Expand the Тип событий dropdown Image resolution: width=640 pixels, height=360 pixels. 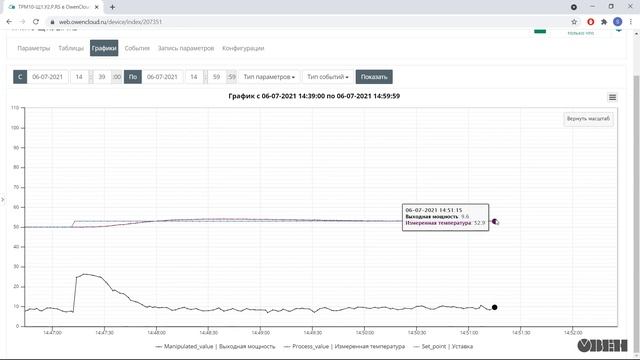tap(328, 77)
